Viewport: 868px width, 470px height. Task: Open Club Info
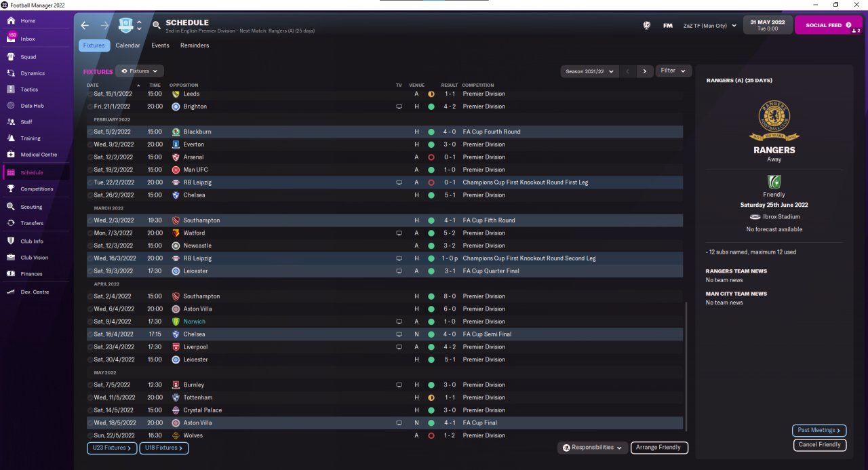35,241
